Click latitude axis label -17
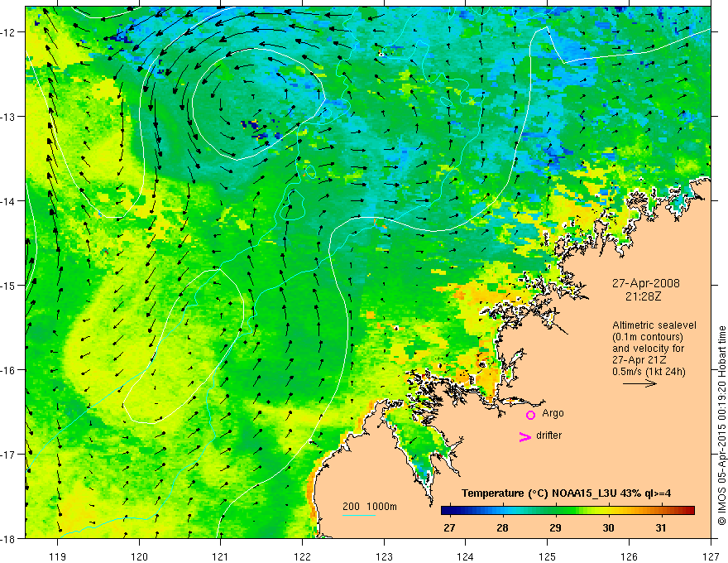Viewport: 728px width, 563px height. pos(8,455)
